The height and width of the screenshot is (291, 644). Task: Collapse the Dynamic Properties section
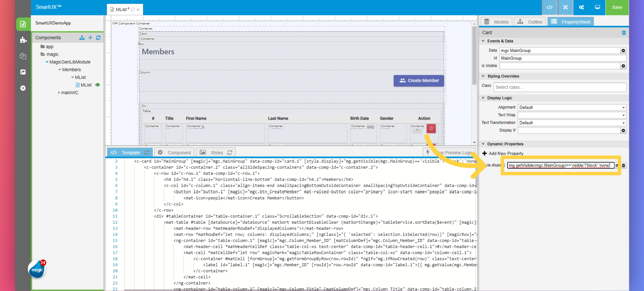click(x=483, y=144)
